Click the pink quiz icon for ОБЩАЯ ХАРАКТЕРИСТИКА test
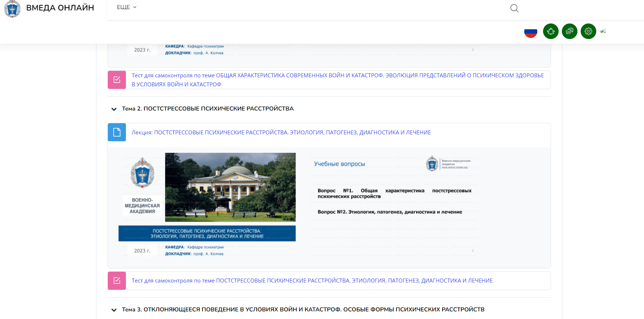 pyautogui.click(x=117, y=80)
